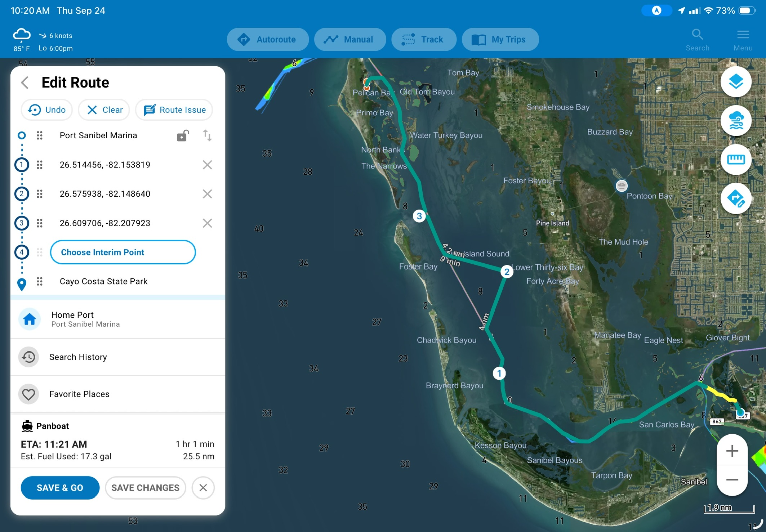Remove waypoint 26.514456, -82.153819
This screenshot has width=766, height=532.
click(x=207, y=165)
